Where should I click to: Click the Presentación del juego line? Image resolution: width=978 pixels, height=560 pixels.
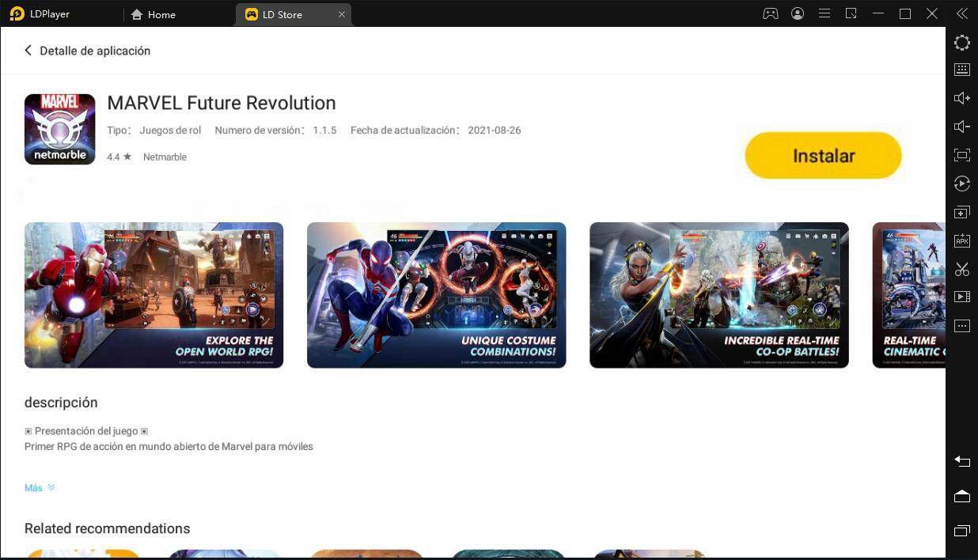[x=86, y=431]
